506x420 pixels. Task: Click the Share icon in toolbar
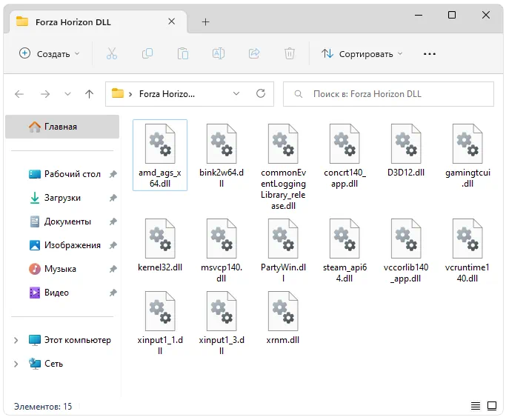(x=254, y=53)
